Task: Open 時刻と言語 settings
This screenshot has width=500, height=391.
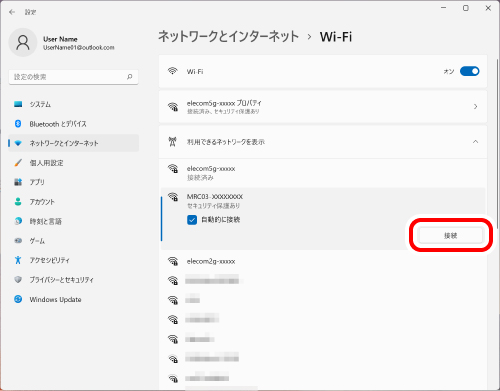Action: point(73,221)
